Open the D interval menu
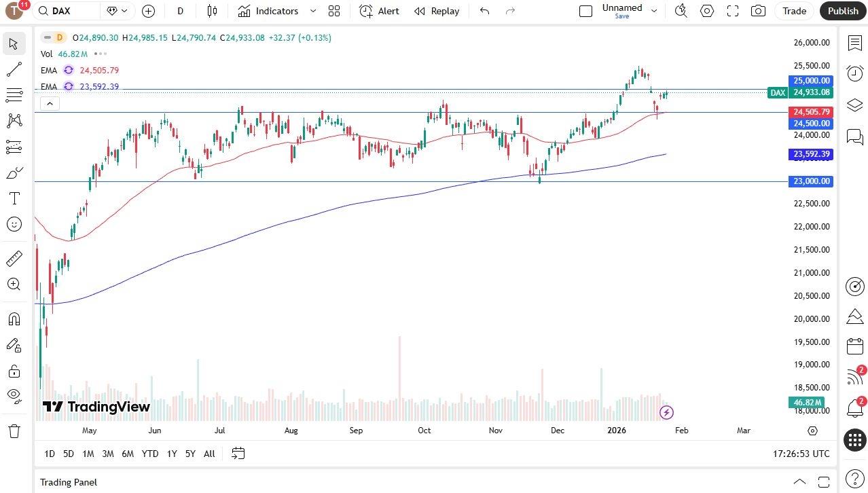 point(179,11)
